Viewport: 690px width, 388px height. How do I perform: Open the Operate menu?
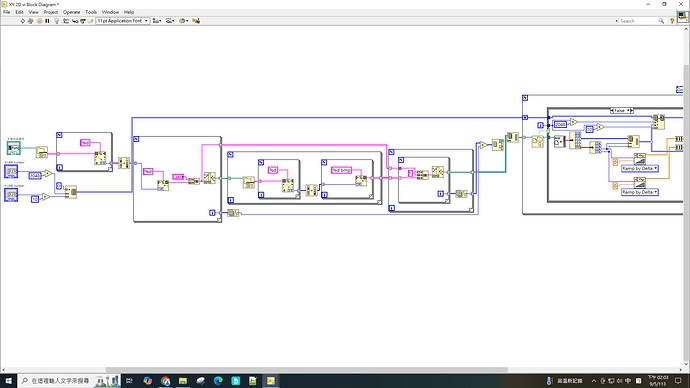point(71,12)
